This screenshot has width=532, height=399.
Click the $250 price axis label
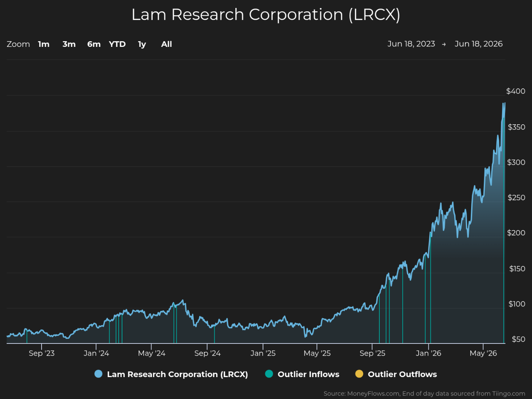pyautogui.click(x=517, y=198)
